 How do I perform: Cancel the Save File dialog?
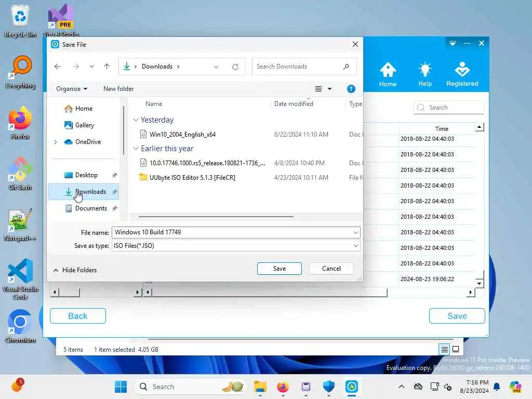331,269
